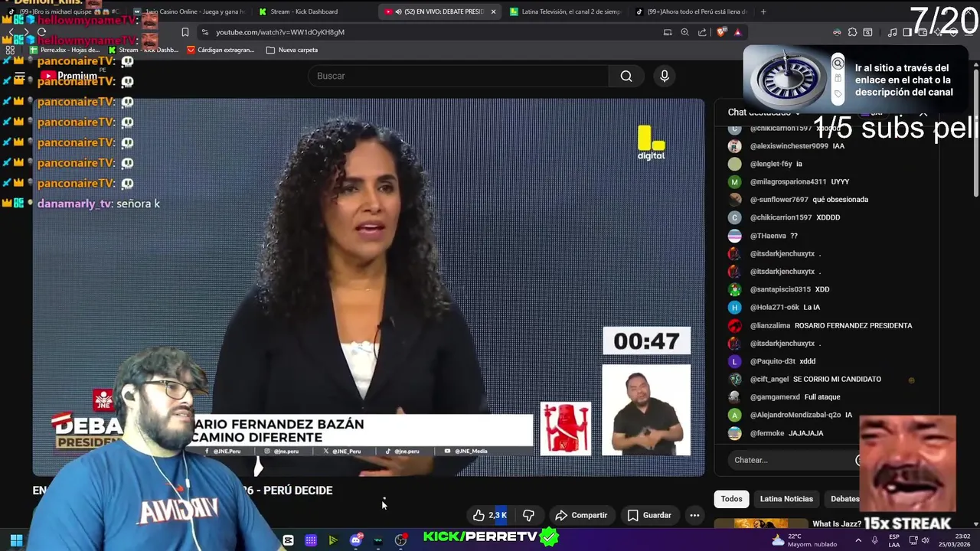Image resolution: width=980 pixels, height=551 pixels.
Task: Click chat message ROSARIO FERNANDEZ PRESIDENTA
Action: pyautogui.click(x=853, y=325)
